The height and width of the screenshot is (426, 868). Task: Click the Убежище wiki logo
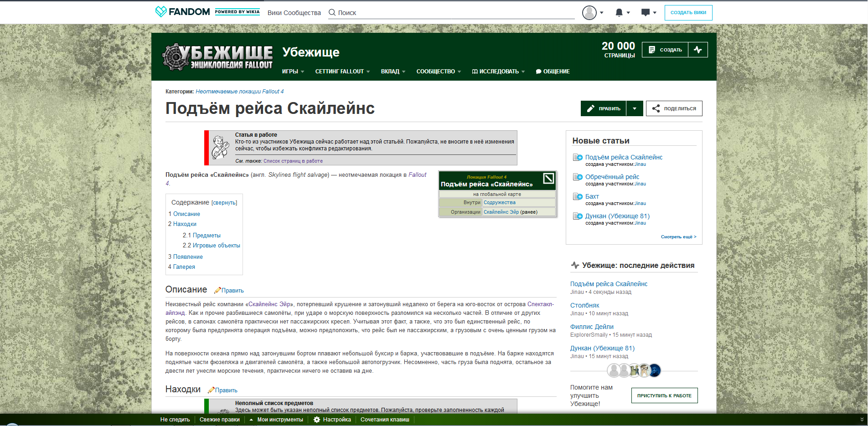pyautogui.click(x=218, y=57)
